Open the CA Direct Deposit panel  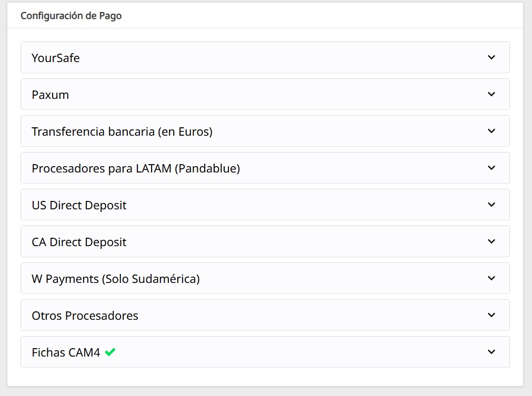(265, 241)
